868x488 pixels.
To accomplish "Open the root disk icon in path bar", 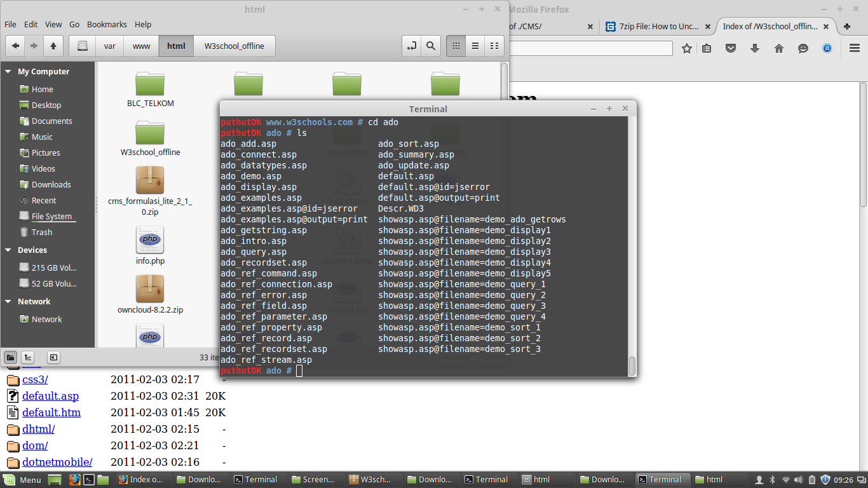I will (82, 46).
